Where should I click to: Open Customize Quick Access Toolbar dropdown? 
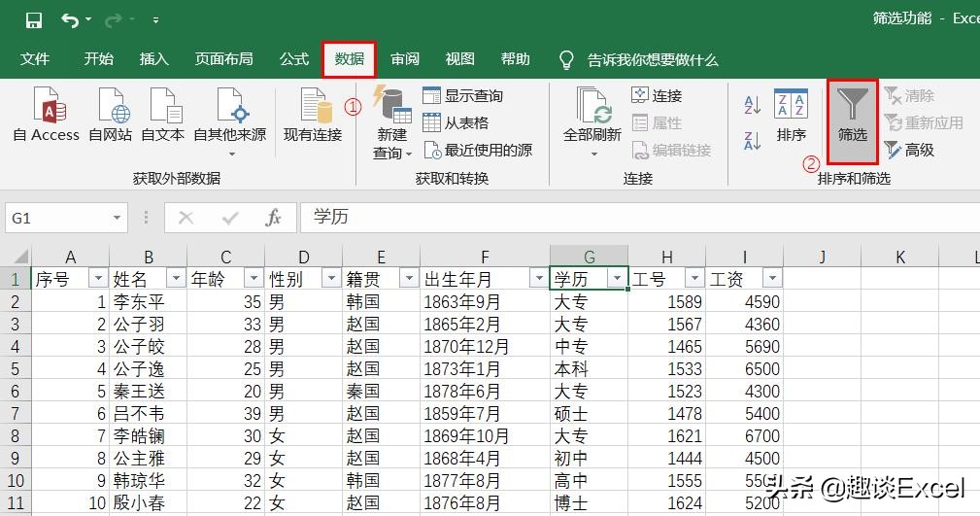(x=155, y=20)
